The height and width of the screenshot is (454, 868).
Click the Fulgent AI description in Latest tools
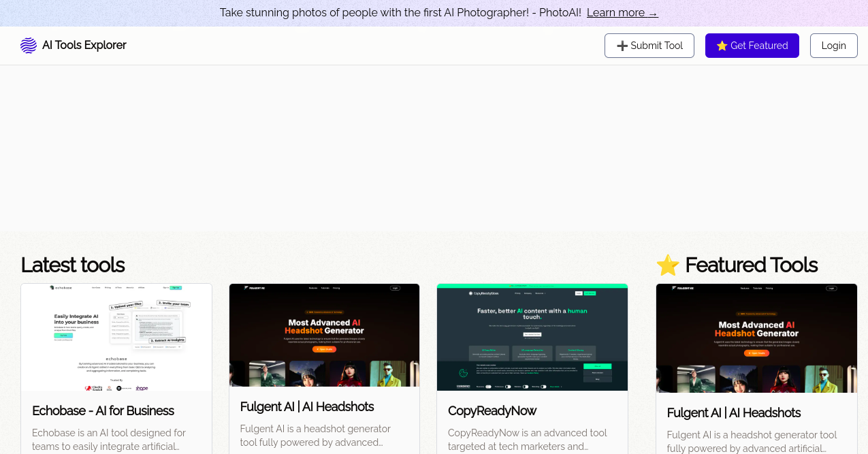(315, 436)
